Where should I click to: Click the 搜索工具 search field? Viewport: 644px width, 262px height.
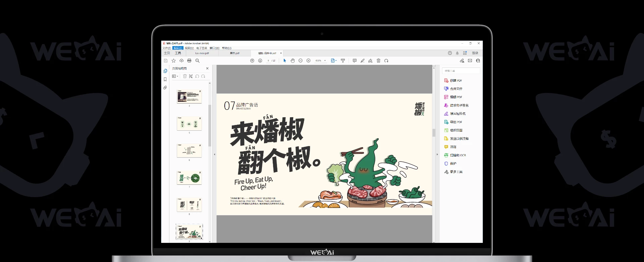click(x=461, y=71)
